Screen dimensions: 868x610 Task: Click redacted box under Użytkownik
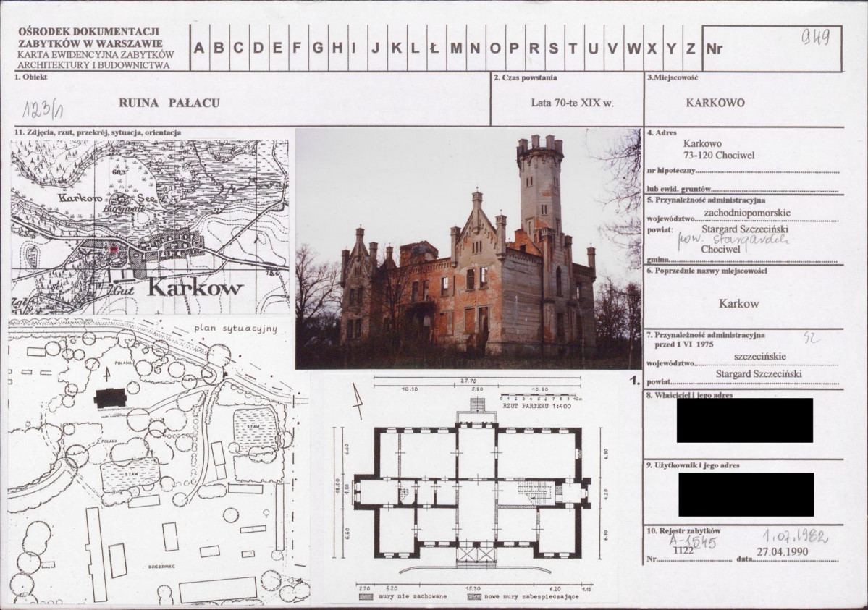pos(746,494)
